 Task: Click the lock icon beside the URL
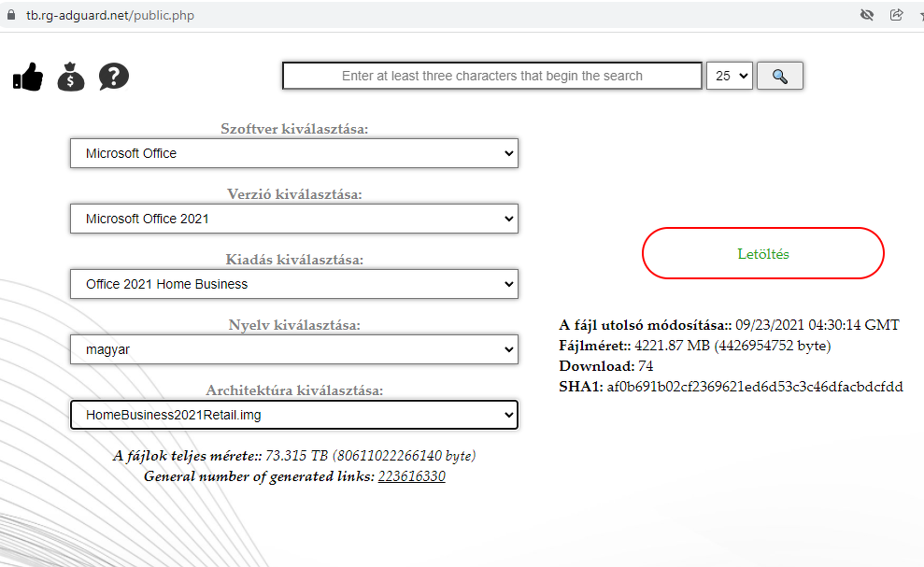coord(10,15)
